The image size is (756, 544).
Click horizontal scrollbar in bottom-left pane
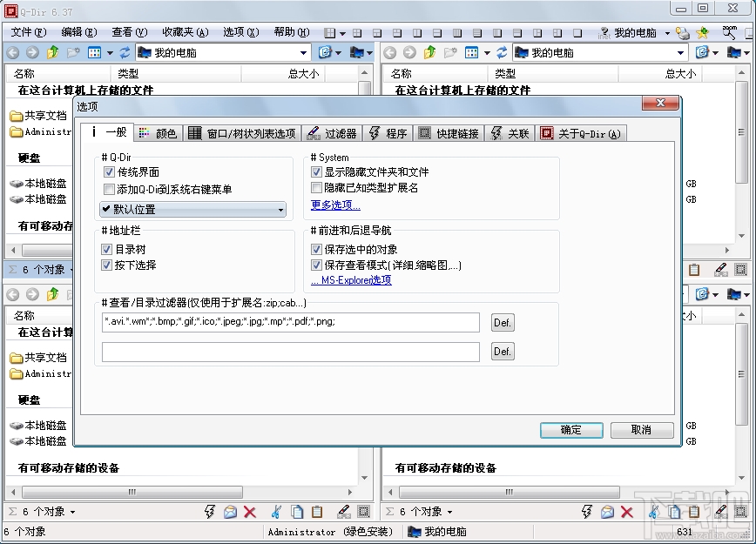tap(132, 492)
